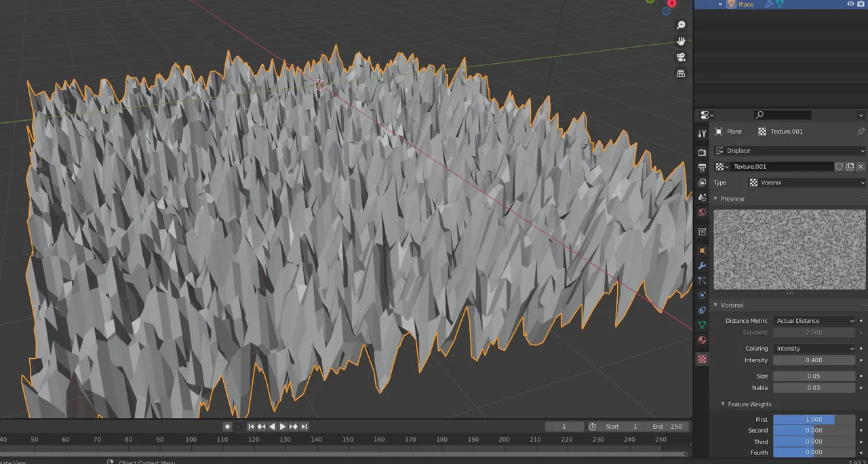Click the Plane modifier wrench icon in outliner
The height and width of the screenshot is (464, 868).
click(x=769, y=4)
